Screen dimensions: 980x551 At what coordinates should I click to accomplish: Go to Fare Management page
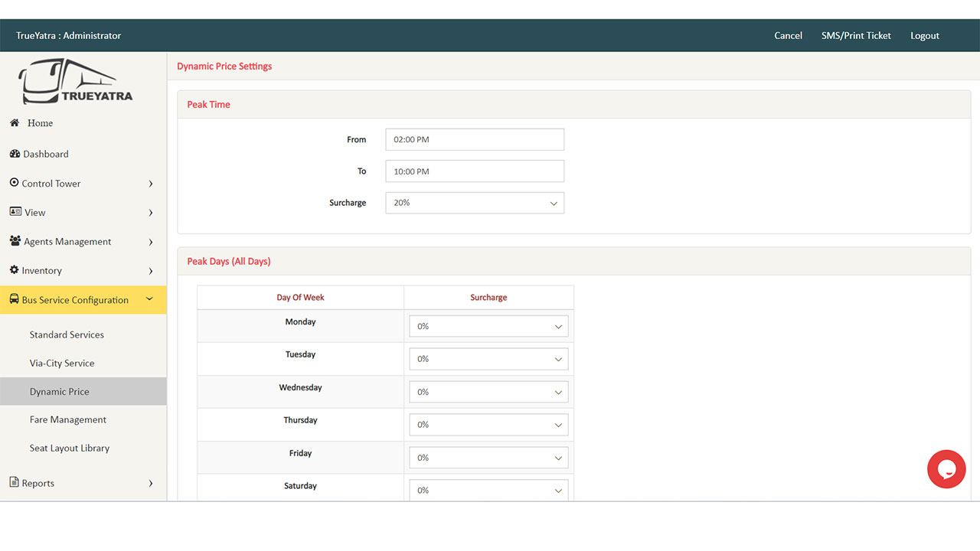click(68, 419)
